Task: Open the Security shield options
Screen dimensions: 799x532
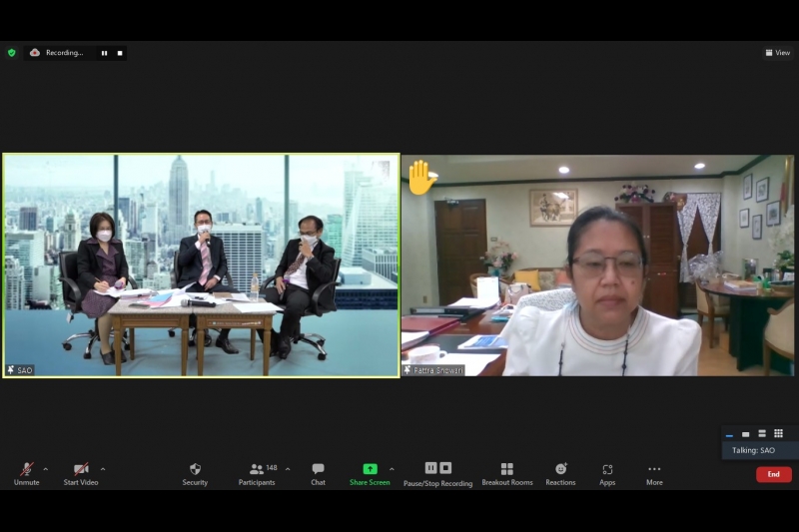Action: pyautogui.click(x=195, y=473)
